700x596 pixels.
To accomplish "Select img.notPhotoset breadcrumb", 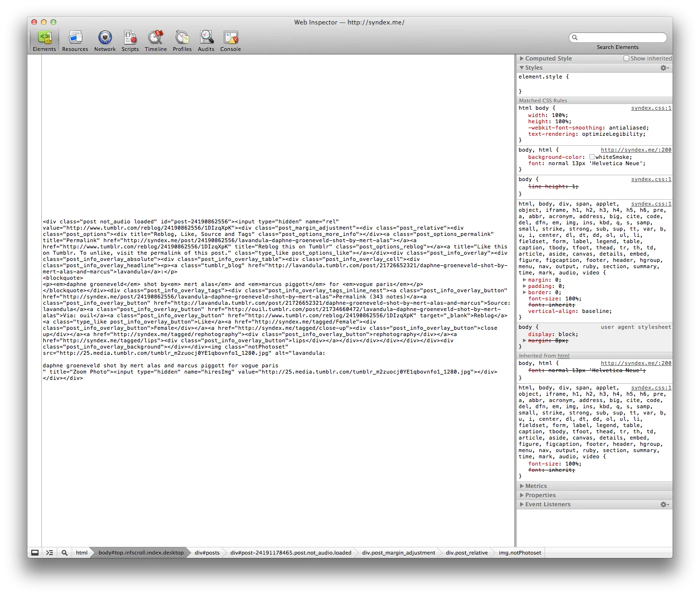I will tap(520, 553).
